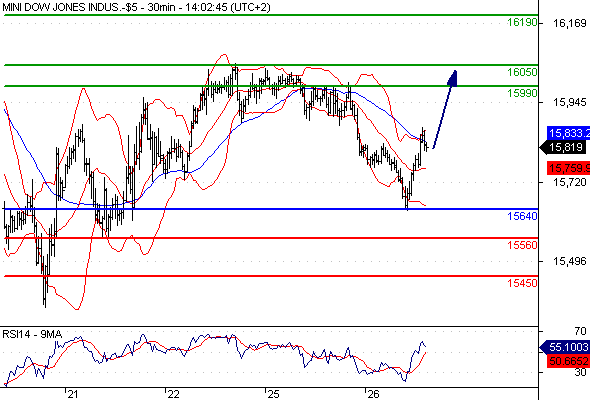Viewport: 590px width, 400px height.
Task: Click the blue 15640 pivot label
Action: click(x=522, y=216)
